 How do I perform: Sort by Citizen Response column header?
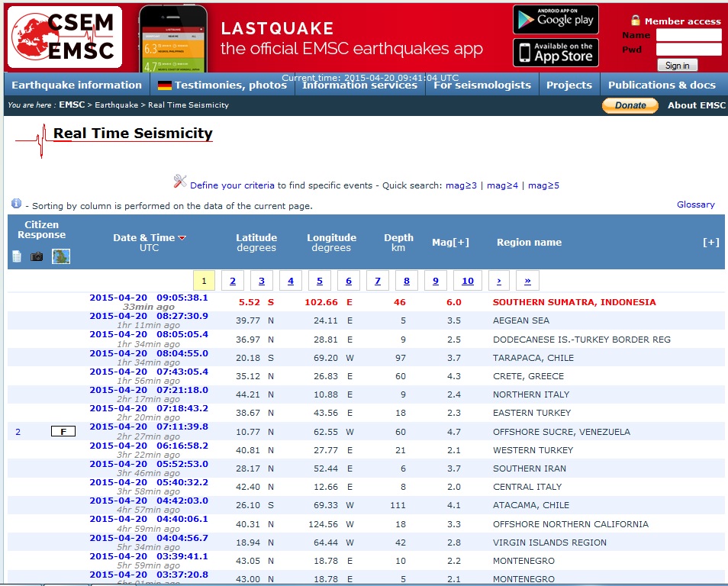42,230
